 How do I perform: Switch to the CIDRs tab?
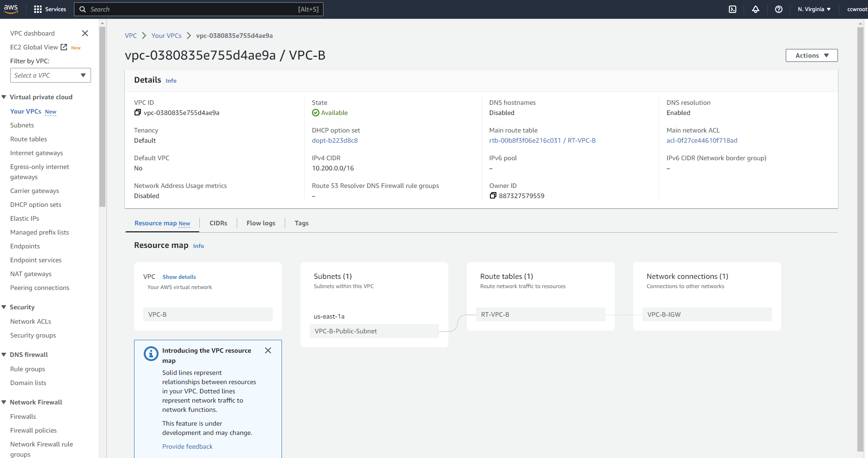click(218, 223)
